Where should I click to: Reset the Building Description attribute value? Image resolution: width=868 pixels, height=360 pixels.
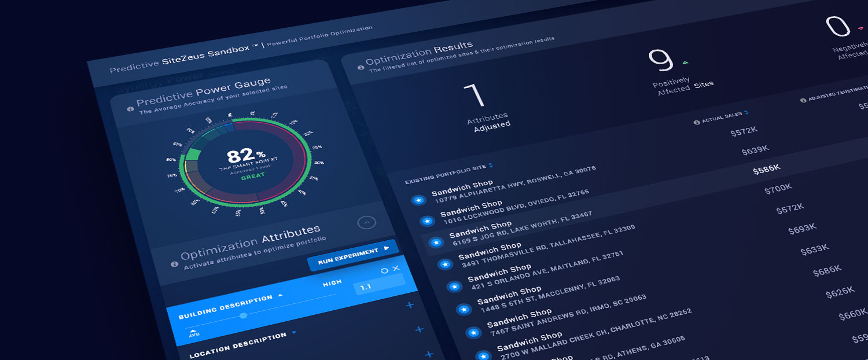click(x=384, y=271)
